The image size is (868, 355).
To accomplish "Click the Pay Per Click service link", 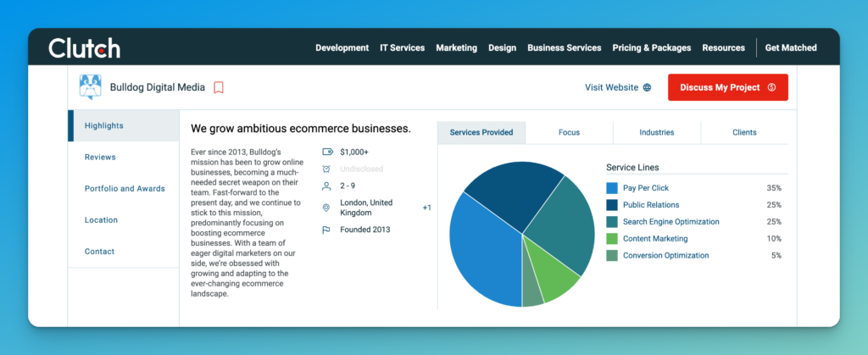I will 645,188.
